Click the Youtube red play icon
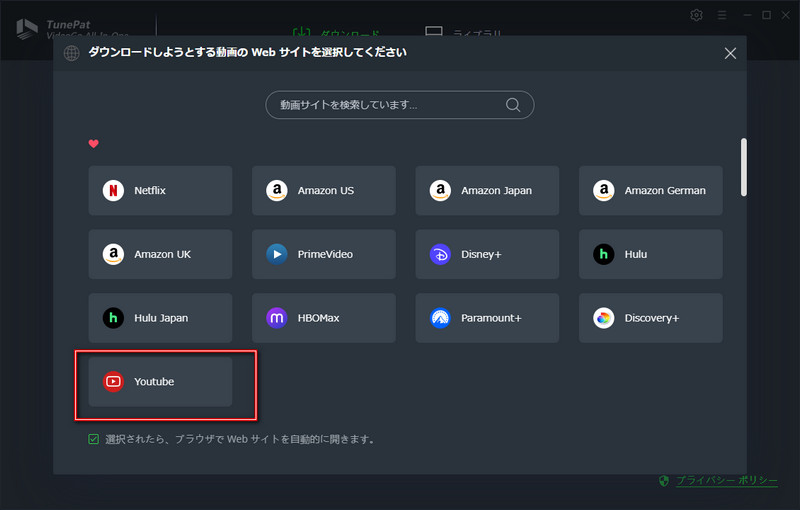This screenshot has width=800, height=510. tap(113, 381)
